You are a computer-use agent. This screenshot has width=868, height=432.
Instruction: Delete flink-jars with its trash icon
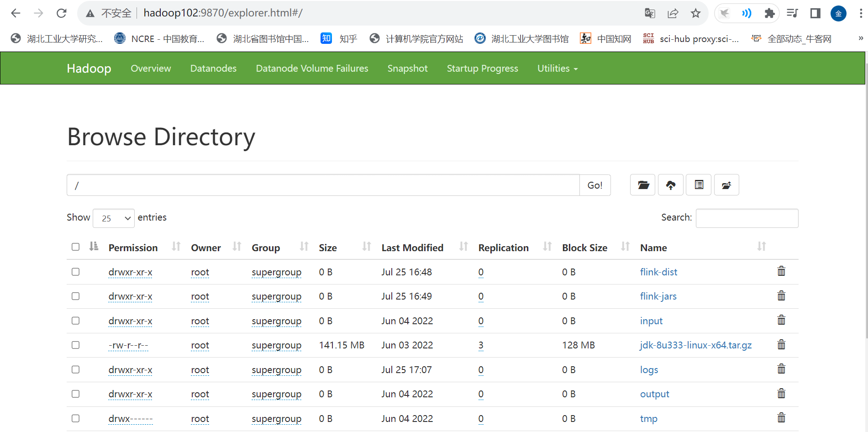pos(781,296)
